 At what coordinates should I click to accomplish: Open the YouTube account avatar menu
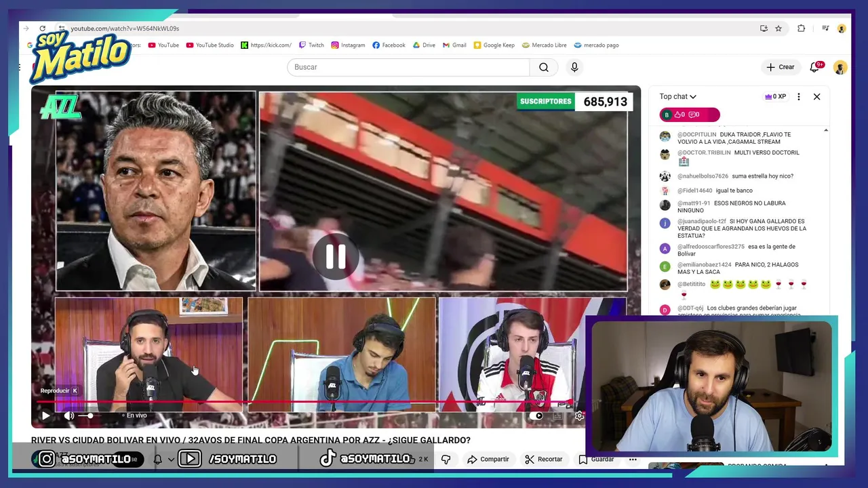point(840,67)
